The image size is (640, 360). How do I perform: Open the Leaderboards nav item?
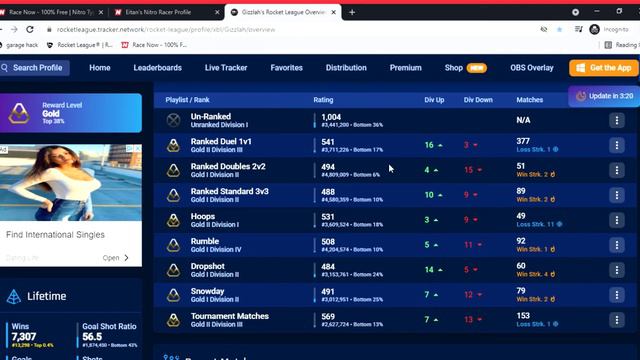click(x=158, y=68)
